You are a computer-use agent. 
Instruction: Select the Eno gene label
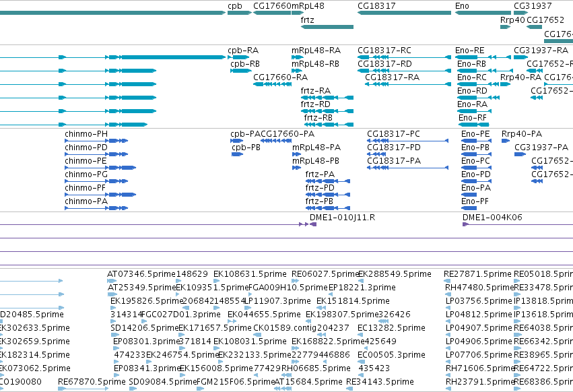[x=462, y=6]
